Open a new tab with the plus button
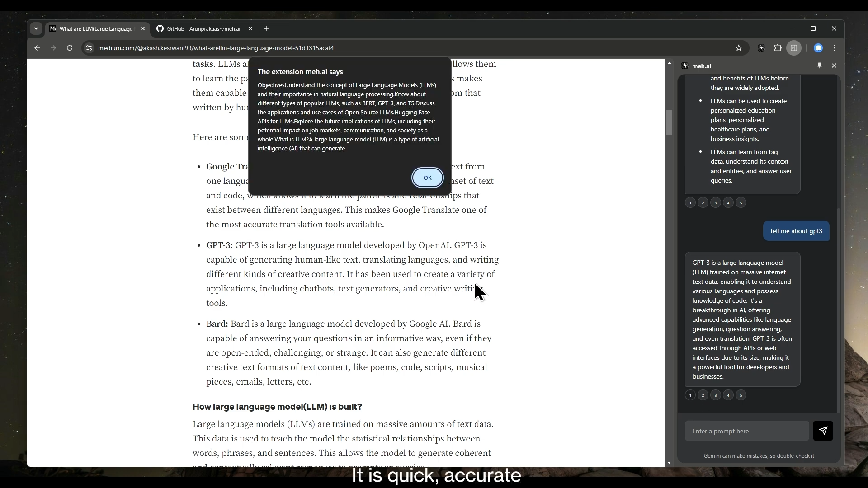Screen dimensions: 868x488 tap(267, 28)
